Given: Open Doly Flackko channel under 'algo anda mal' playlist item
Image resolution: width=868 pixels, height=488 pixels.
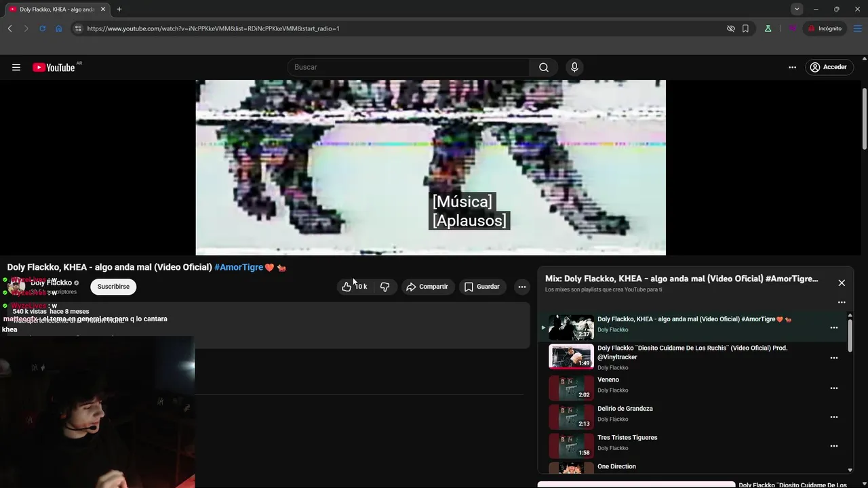Looking at the screenshot, I should tap(612, 330).
